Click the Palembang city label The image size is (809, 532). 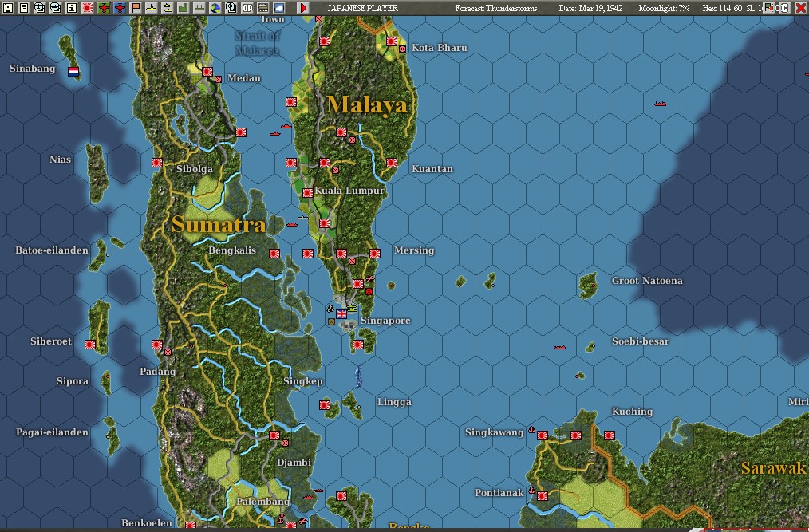click(262, 502)
